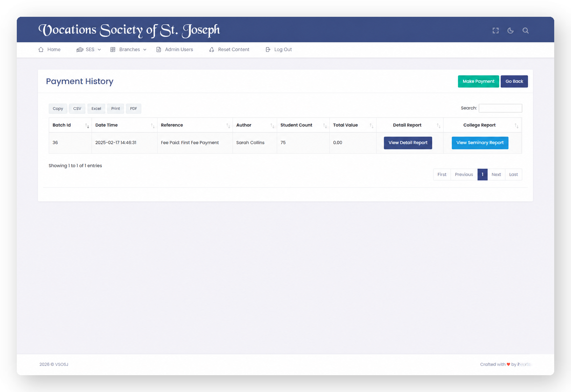Click the Date Time column header text
The image size is (571, 392).
(106, 125)
